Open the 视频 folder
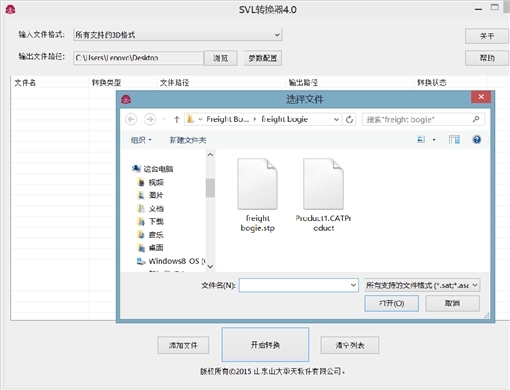 (x=151, y=182)
